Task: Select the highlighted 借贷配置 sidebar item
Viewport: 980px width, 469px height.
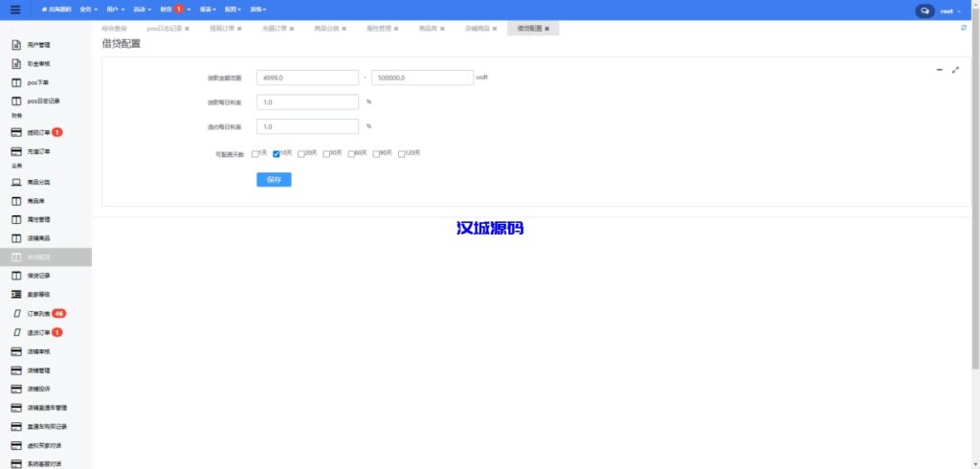Action: point(46,257)
